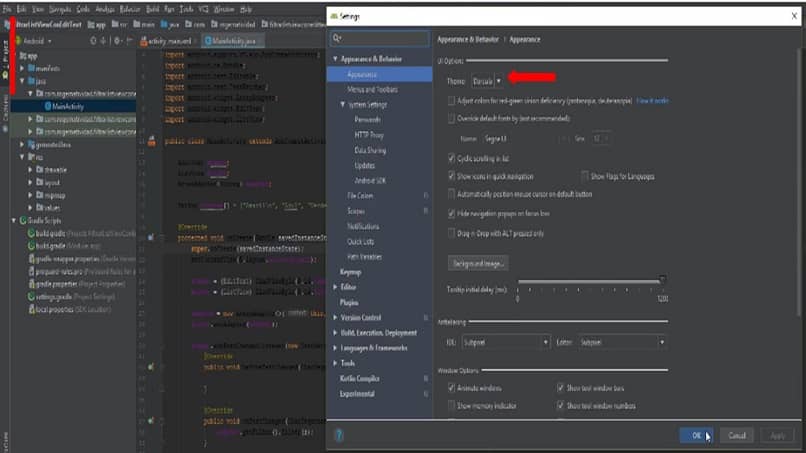Open the Window menu in main window

pos(224,9)
